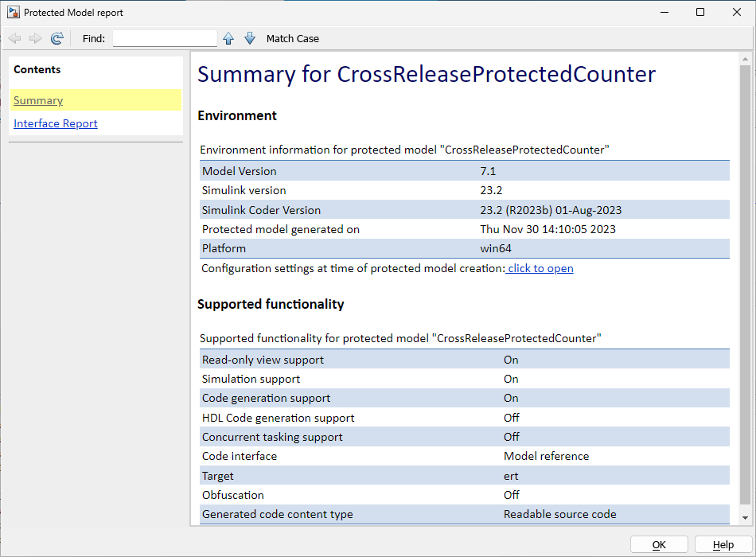This screenshot has width=756, height=557.
Task: Navigate back using the left arrow icon
Action: pyautogui.click(x=14, y=37)
